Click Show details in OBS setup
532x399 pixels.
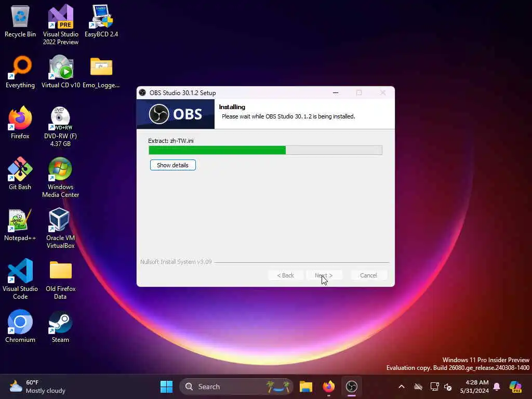[172, 165]
